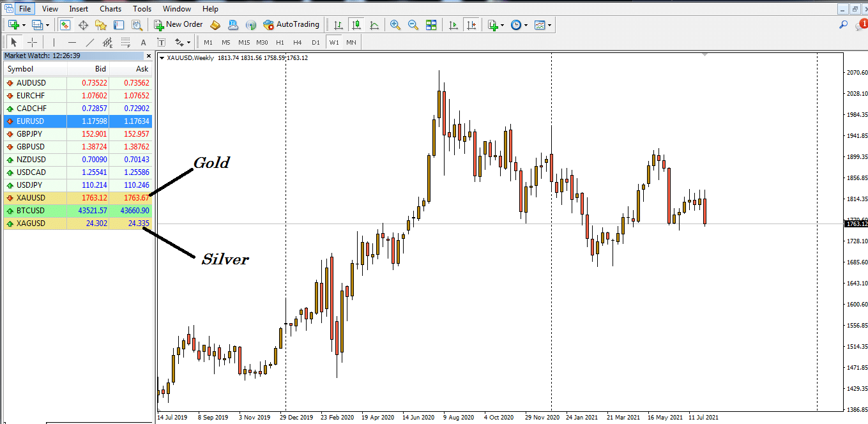868x424 pixels.
Task: Click the chart title dropdown triangle
Action: tap(162, 58)
